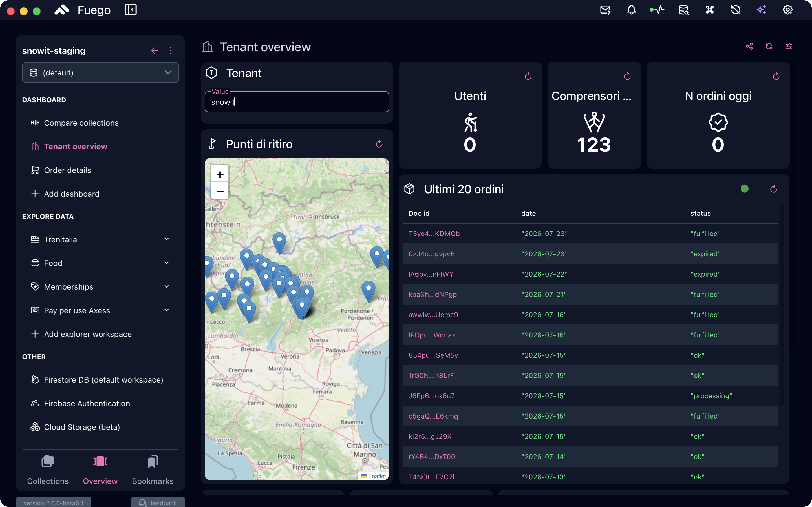Open the (default) database dropdown
The height and width of the screenshot is (507, 812).
(x=100, y=72)
